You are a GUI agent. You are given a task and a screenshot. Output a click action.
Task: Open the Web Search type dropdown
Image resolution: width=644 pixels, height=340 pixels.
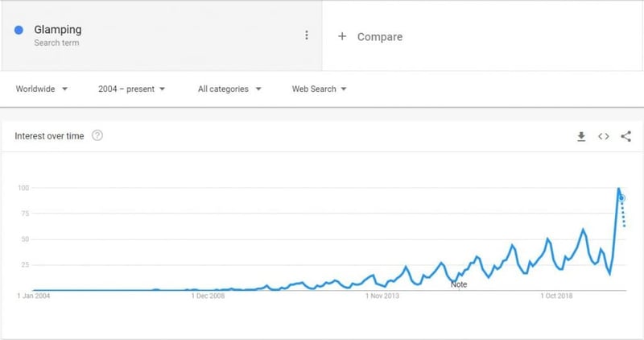319,89
